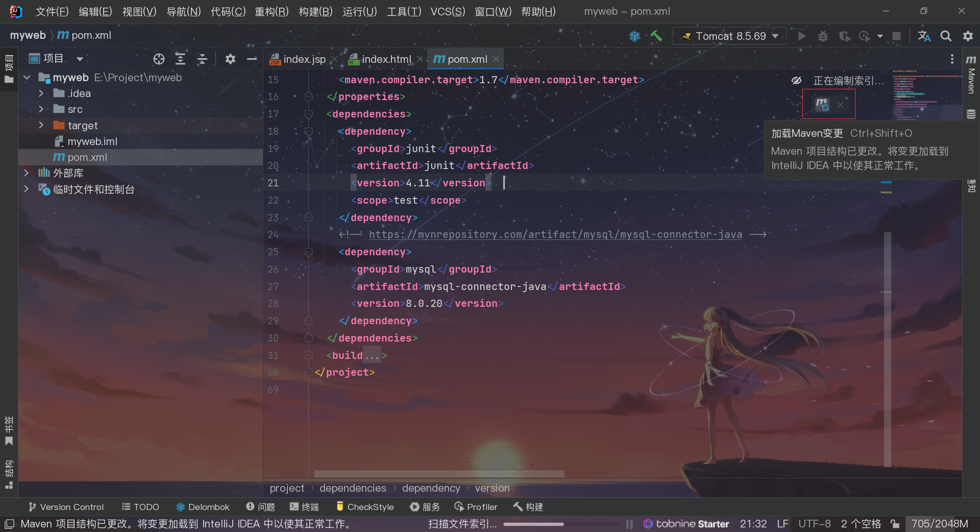980x532 pixels.
Task: Open Search Everywhere magnifier icon
Action: [x=946, y=36]
